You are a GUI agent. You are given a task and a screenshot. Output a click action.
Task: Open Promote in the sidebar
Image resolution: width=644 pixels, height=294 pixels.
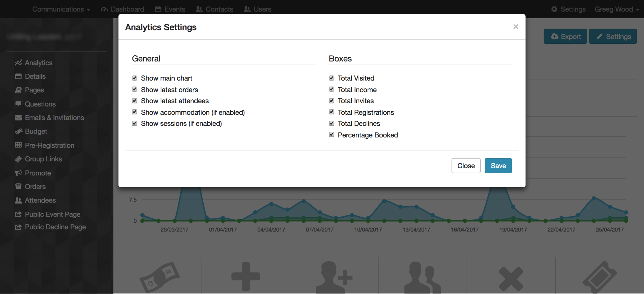coord(33,173)
